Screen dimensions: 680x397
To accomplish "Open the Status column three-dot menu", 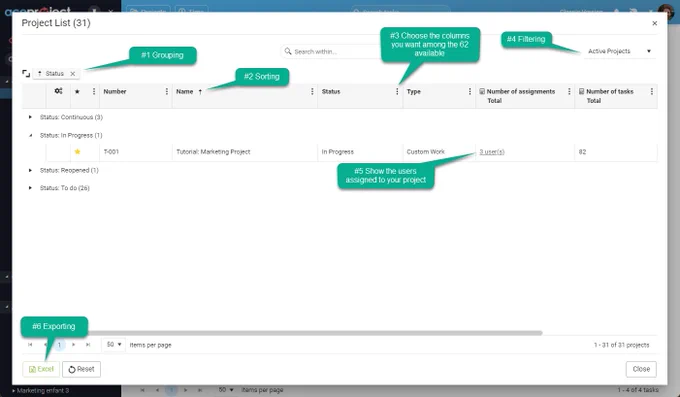I will pos(397,92).
